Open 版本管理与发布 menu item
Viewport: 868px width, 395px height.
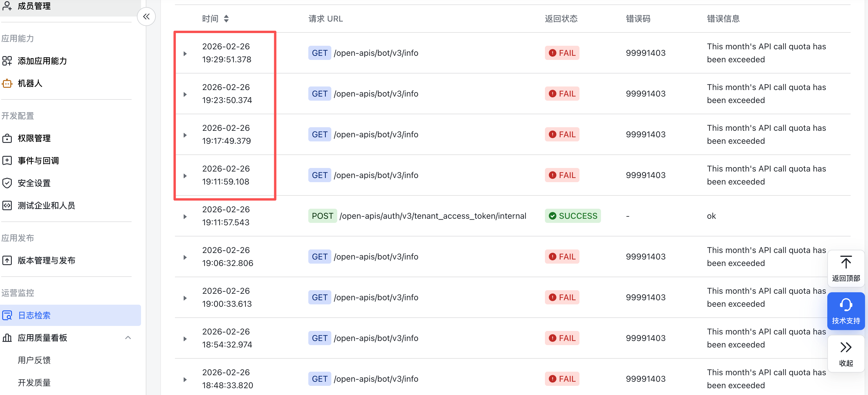[47, 260]
